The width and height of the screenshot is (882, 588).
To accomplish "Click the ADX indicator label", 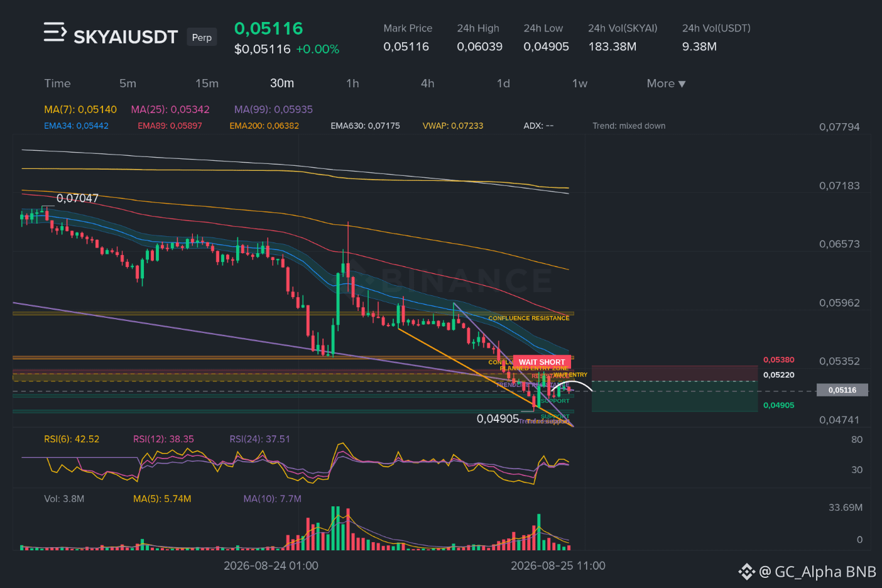I will click(538, 126).
